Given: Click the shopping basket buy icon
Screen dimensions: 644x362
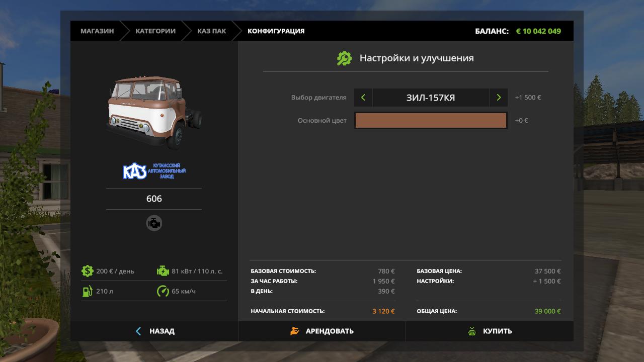Looking at the screenshot, I should (x=472, y=331).
